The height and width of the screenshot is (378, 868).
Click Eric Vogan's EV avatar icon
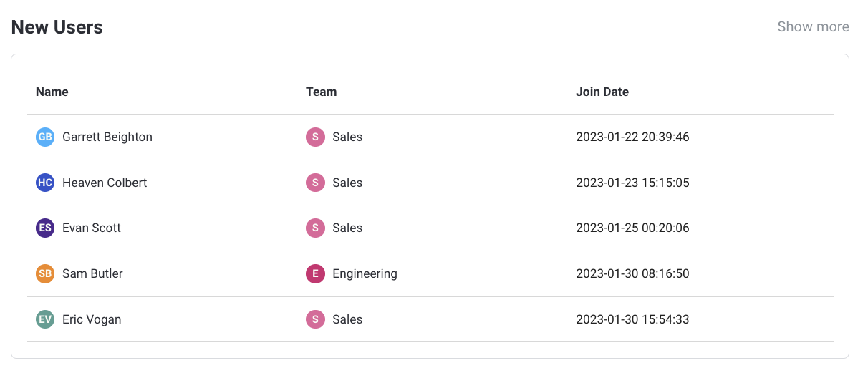click(45, 319)
